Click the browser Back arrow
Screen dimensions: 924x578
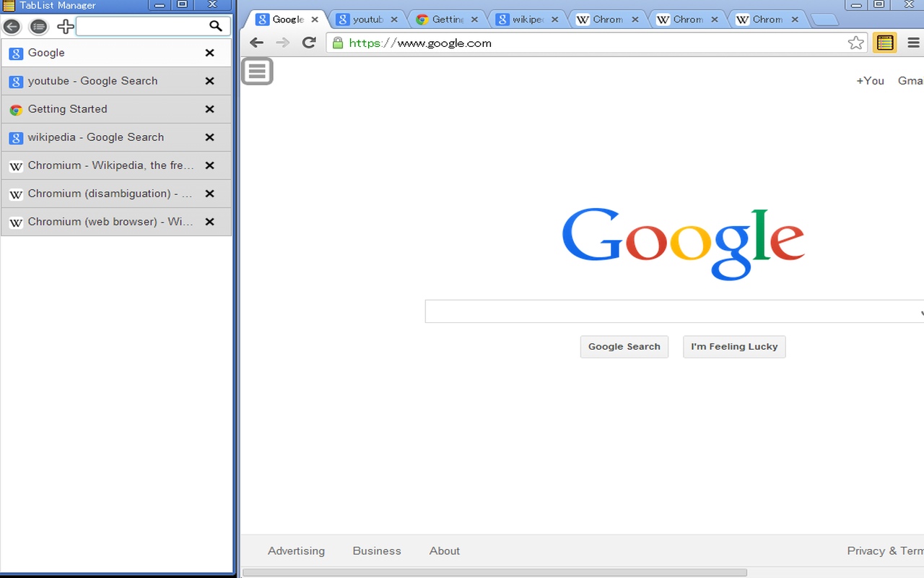(256, 43)
